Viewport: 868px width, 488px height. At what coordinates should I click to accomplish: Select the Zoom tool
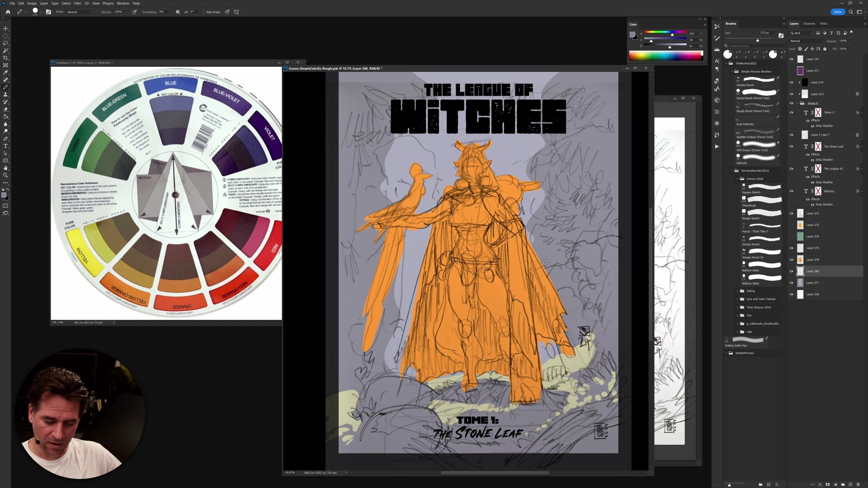(x=5, y=175)
